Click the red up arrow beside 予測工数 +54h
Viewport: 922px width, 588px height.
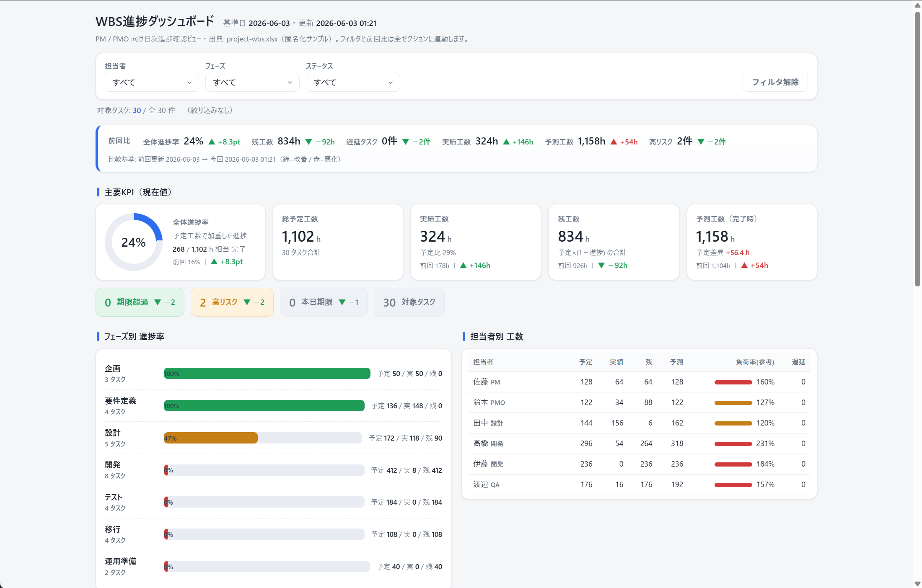[614, 142]
